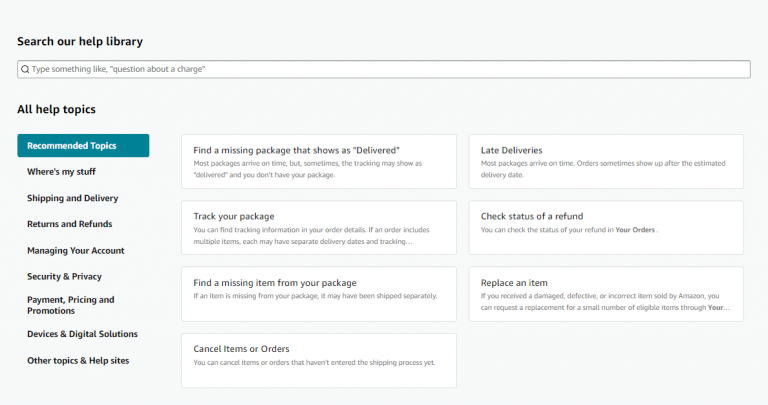The width and height of the screenshot is (768, 405).
Task: Select Devices & Digital Solutions category
Action: (82, 334)
